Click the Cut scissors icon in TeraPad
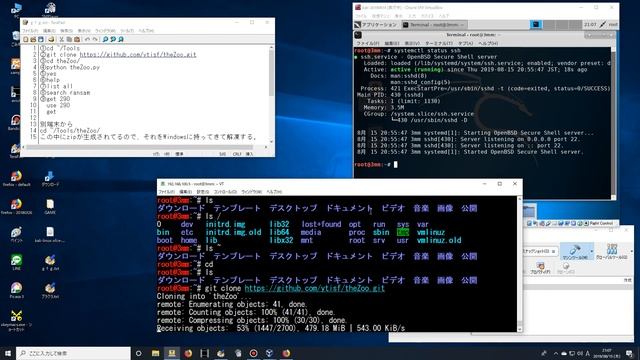 (x=62, y=39)
